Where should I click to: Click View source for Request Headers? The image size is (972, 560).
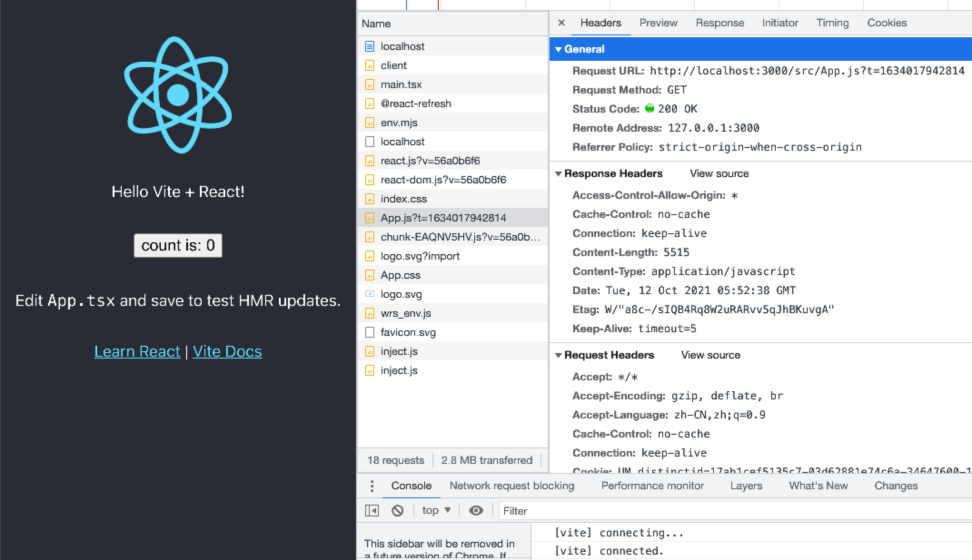coord(710,355)
